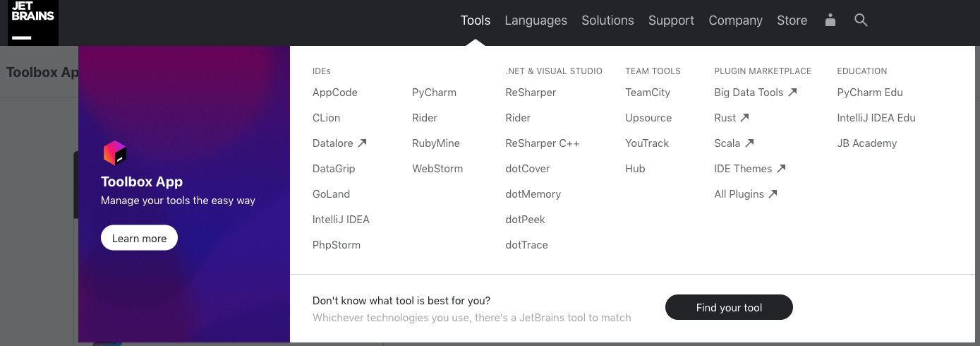The width and height of the screenshot is (980, 346).
Task: Expand the Solutions menu
Action: pos(607,20)
